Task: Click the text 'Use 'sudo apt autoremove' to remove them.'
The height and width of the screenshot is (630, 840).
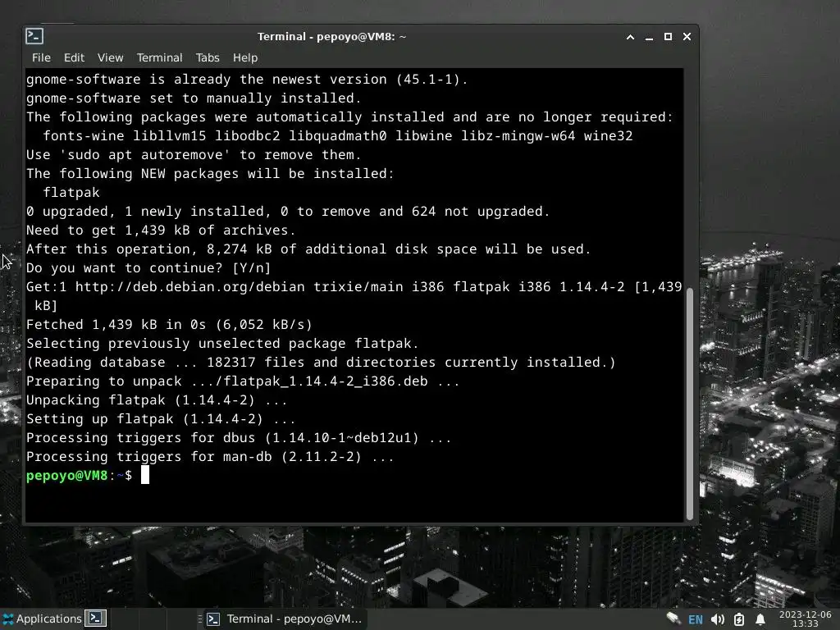Action: [194, 154]
